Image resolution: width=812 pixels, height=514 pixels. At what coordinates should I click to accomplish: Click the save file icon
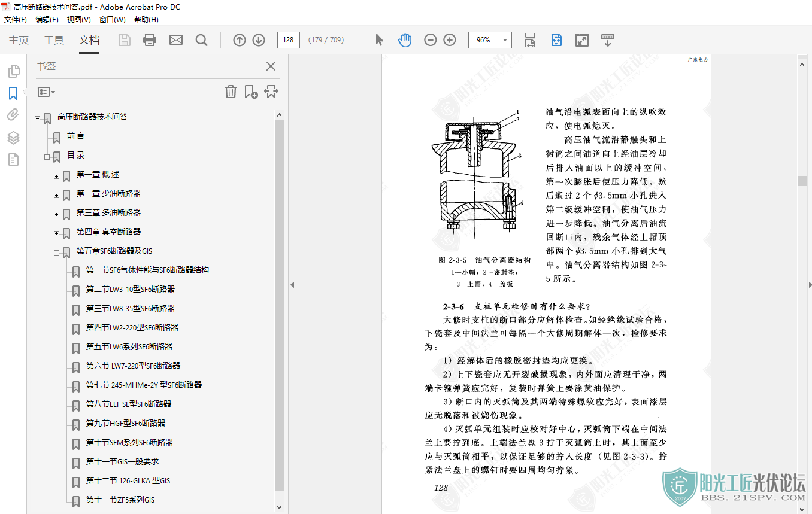[x=124, y=40]
